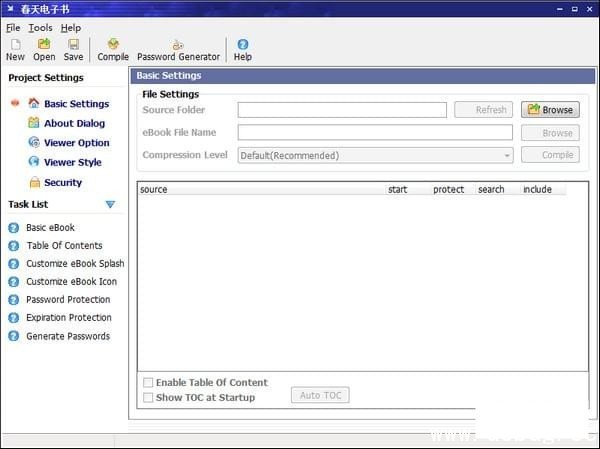Collapse the Task List panel arrow
The image size is (600, 449).
click(110, 205)
